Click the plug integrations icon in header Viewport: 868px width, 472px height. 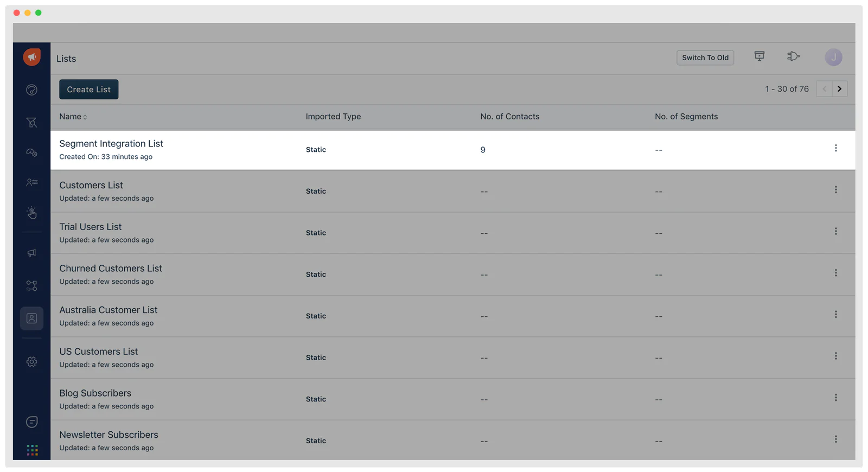click(793, 56)
